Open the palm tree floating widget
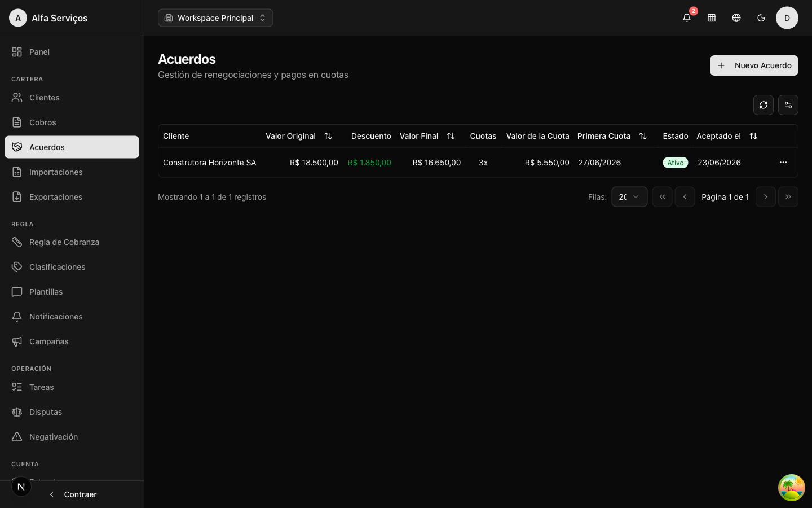Viewport: 812px width, 508px height. [x=792, y=488]
